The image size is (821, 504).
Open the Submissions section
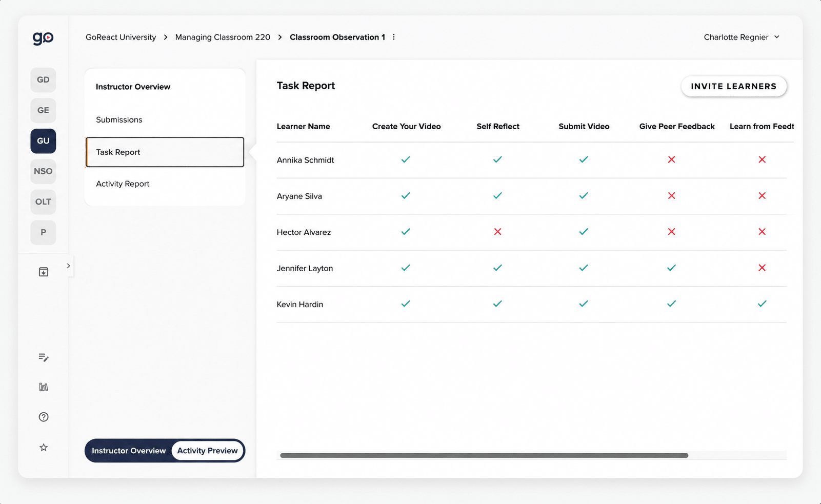click(x=119, y=119)
